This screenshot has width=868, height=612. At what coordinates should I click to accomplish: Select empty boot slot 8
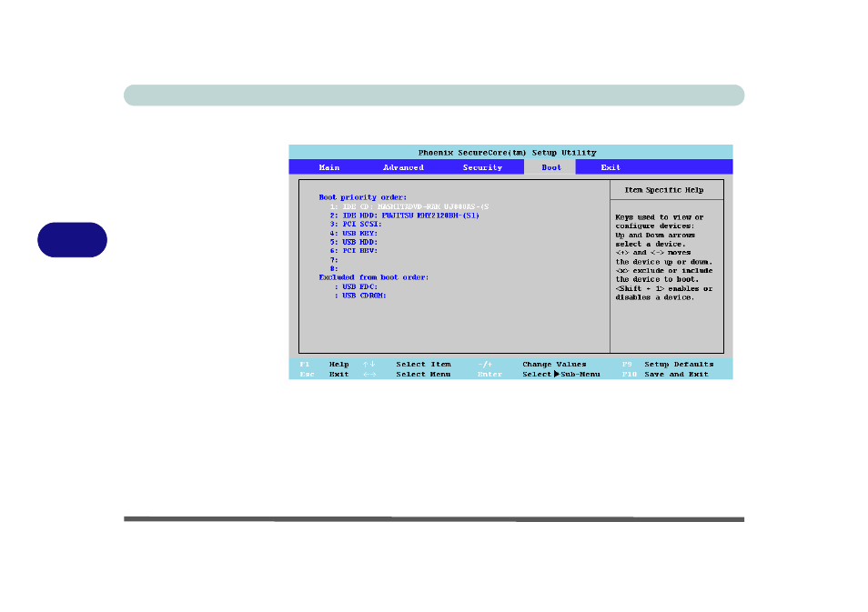(334, 268)
